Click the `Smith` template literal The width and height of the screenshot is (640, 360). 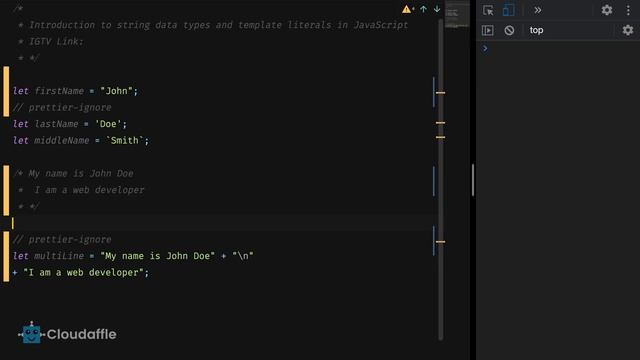click(x=125, y=140)
